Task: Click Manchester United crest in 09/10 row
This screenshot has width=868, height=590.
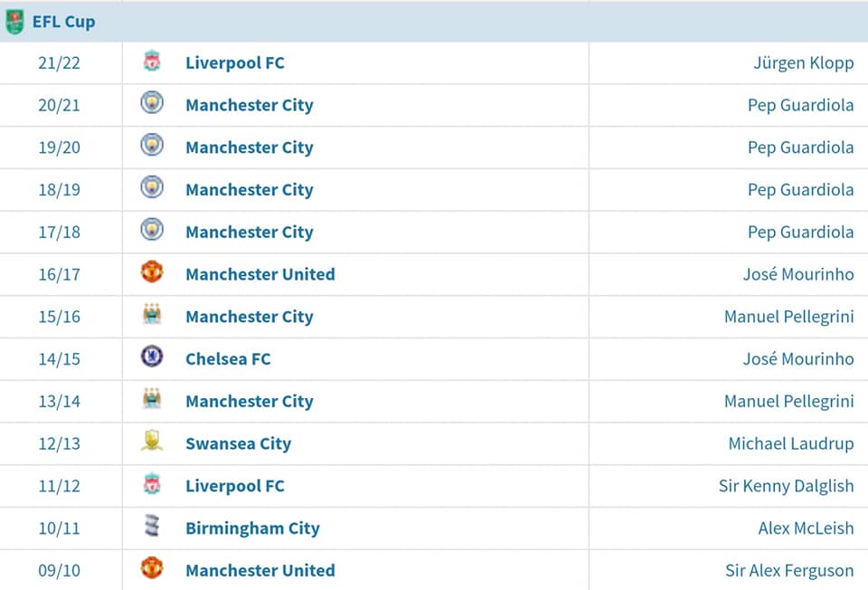Action: [x=152, y=568]
